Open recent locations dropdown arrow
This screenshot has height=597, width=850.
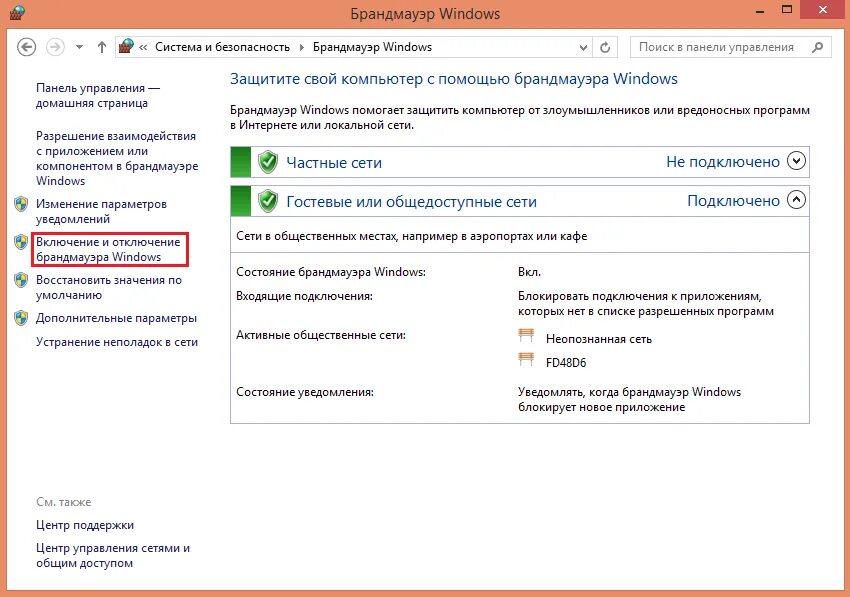(x=79, y=47)
